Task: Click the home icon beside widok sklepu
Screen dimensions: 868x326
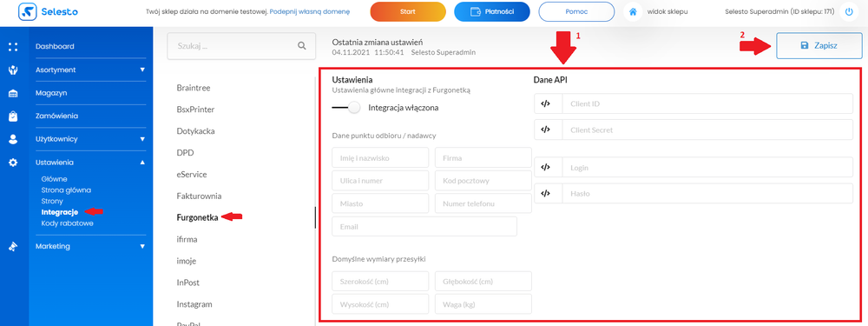Action: pos(632,11)
